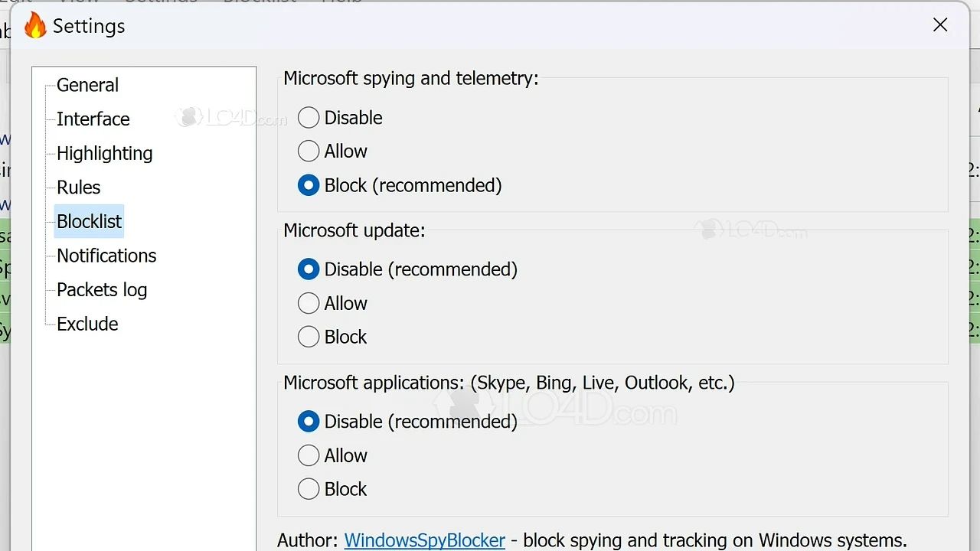The height and width of the screenshot is (551, 980).
Task: Choose Block for Microsoft applications
Action: [x=332, y=489]
